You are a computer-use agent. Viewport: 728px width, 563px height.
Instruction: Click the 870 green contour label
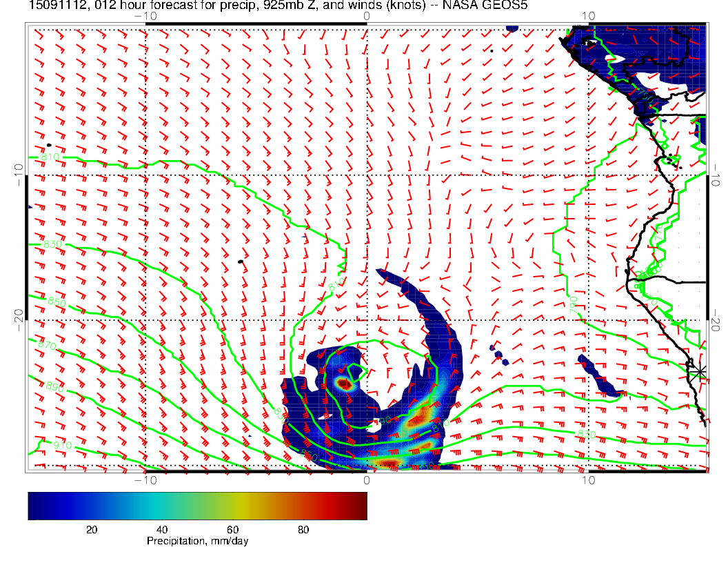[49, 344]
